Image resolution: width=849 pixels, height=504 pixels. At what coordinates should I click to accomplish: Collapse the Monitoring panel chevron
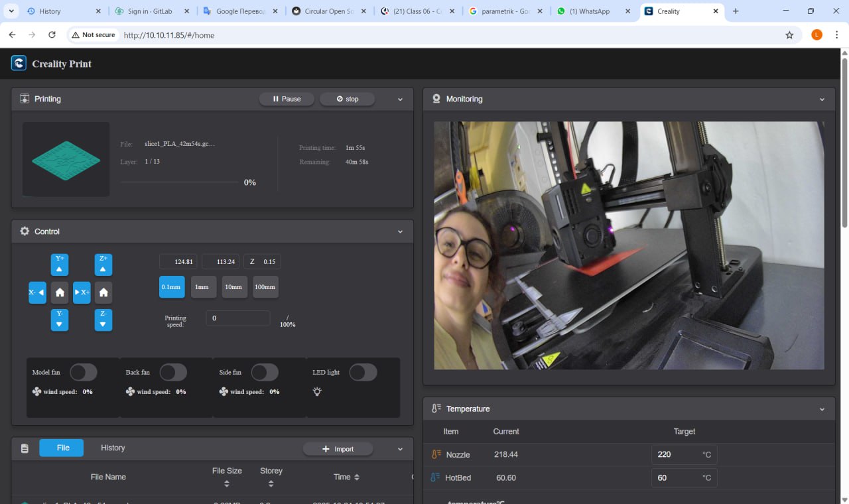coord(822,99)
